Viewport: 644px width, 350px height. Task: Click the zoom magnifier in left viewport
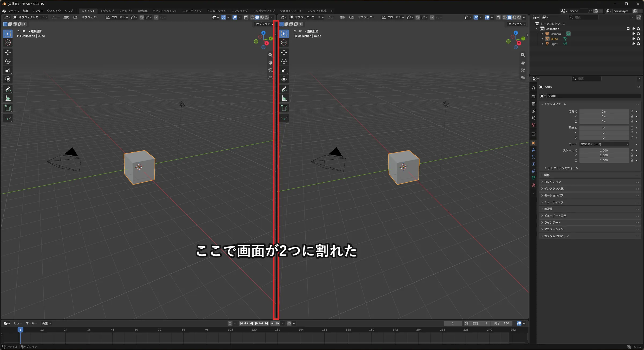pyautogui.click(x=270, y=55)
